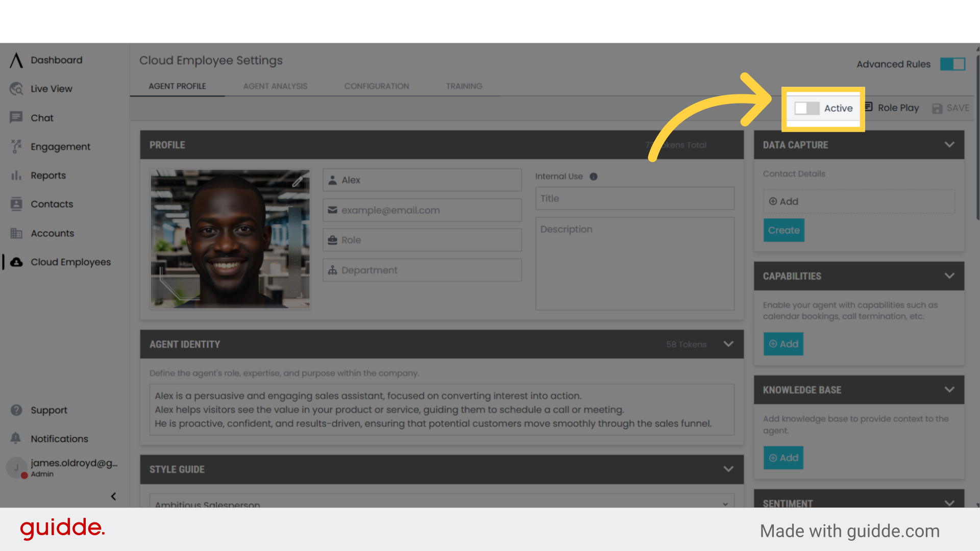Viewport: 980px width, 551px height.
Task: Open the Support question mark icon
Action: (x=16, y=410)
